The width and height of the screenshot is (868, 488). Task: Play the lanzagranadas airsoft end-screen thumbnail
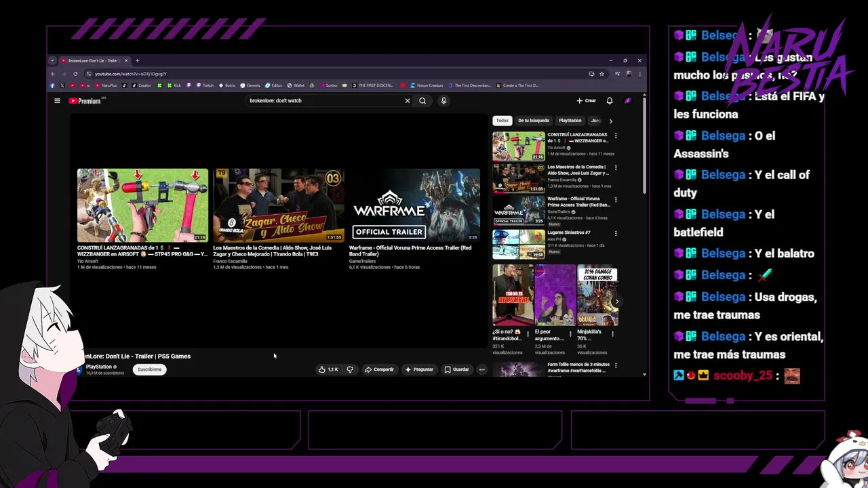pyautogui.click(x=142, y=205)
